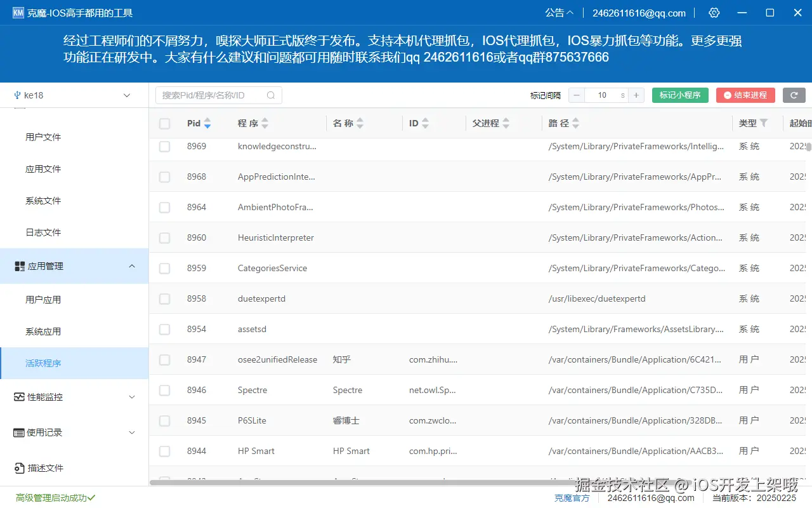Expand the 性能监控 section chevron

132,397
